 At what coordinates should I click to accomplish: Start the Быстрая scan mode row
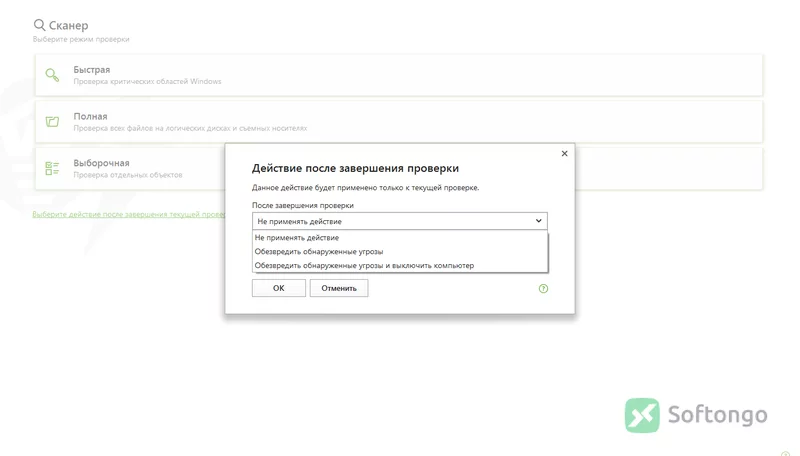tap(399, 75)
